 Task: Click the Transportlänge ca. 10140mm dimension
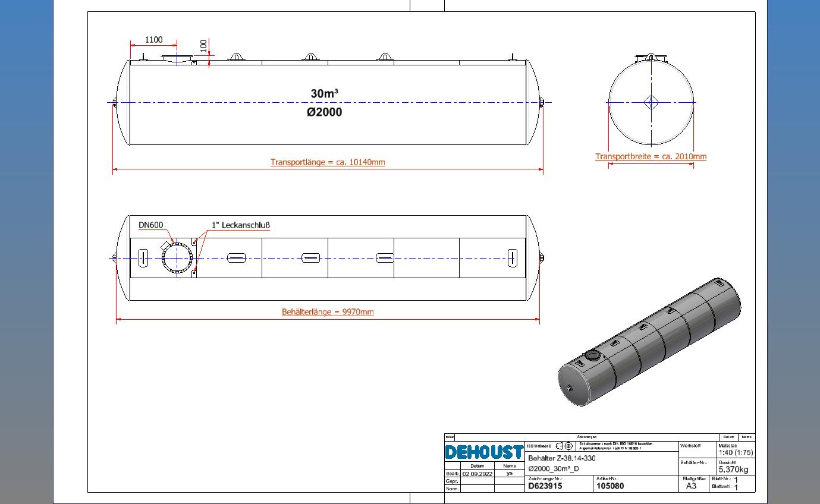tap(328, 162)
